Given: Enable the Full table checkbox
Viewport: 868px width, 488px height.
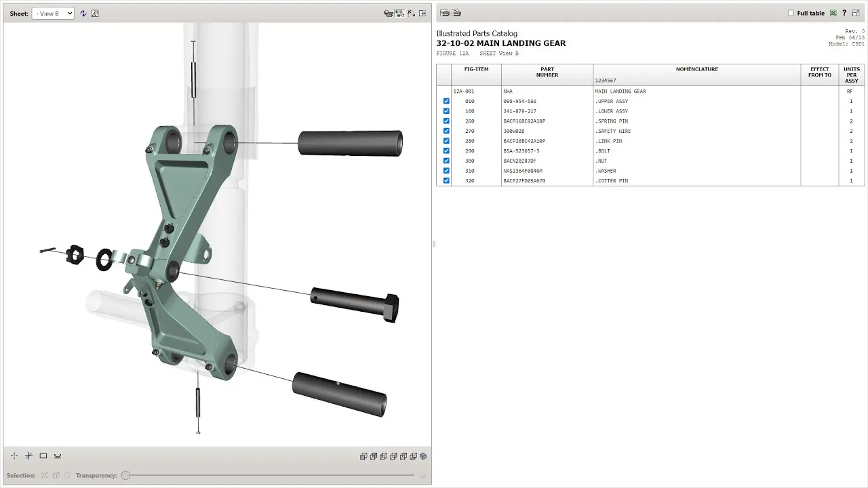Looking at the screenshot, I should click(791, 13).
